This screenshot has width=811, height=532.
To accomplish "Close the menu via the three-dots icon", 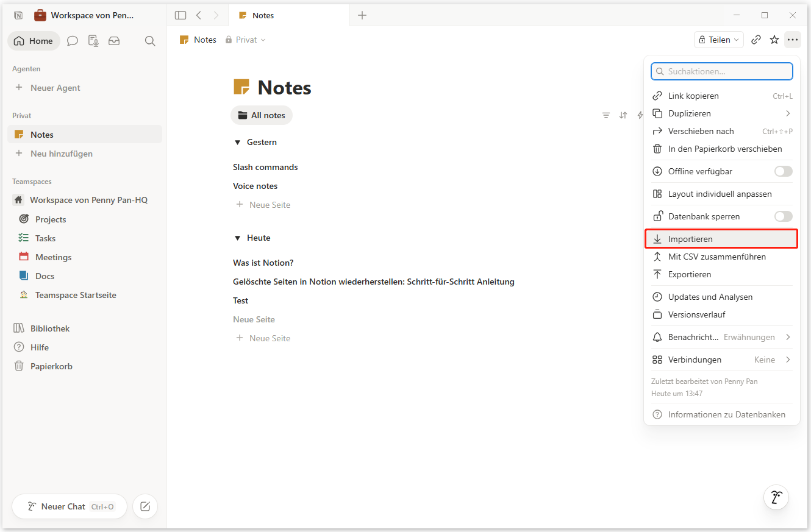I will [793, 40].
